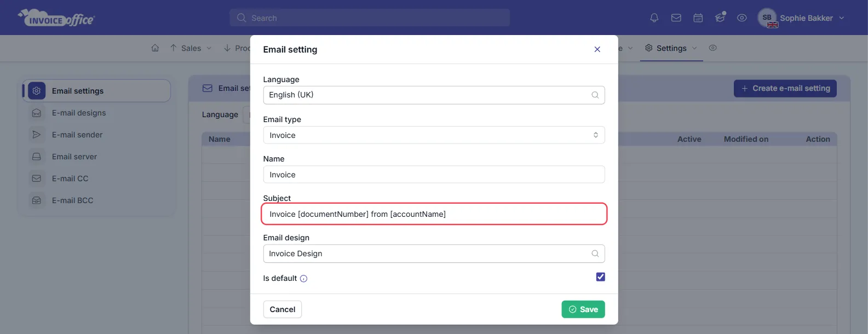Click the search magnifier in Email design field
This screenshot has width=868, height=334.
pyautogui.click(x=595, y=254)
